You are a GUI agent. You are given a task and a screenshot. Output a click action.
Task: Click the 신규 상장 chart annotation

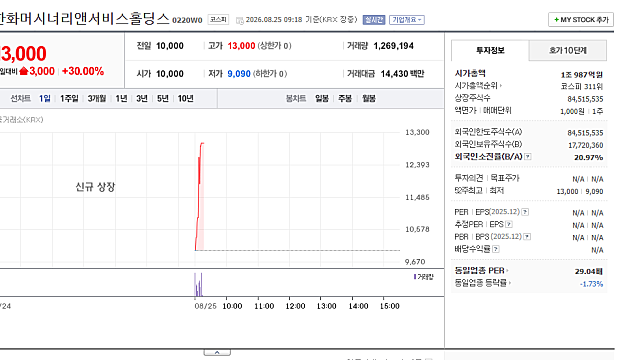[x=95, y=187]
